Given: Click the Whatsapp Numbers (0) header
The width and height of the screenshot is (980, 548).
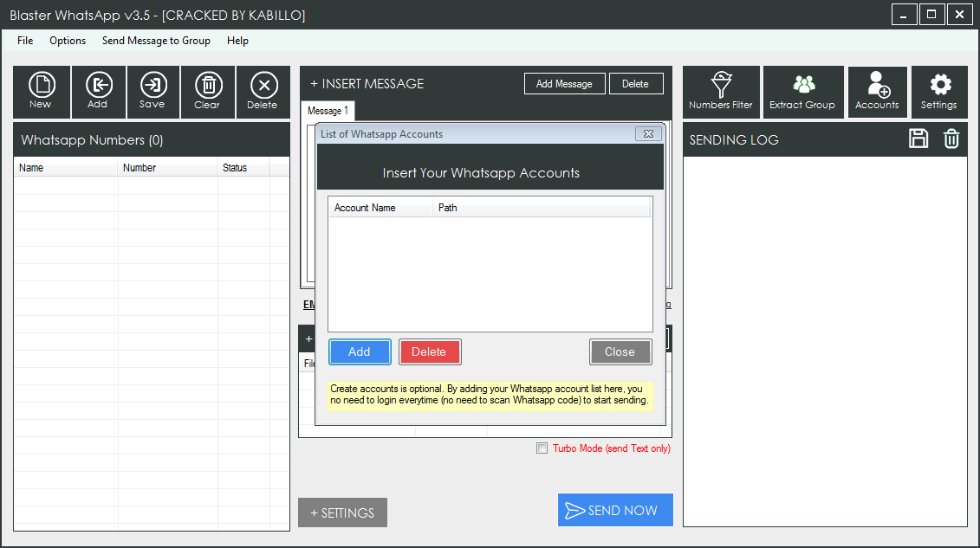Looking at the screenshot, I should tap(92, 139).
